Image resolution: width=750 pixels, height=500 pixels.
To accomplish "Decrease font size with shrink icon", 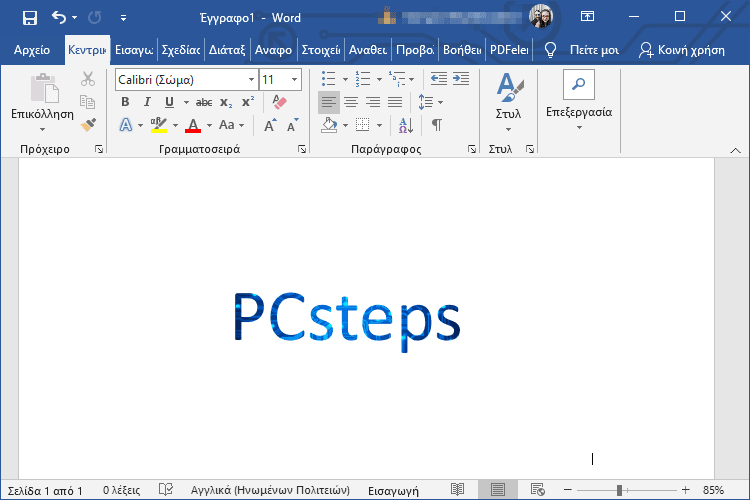I will pyautogui.click(x=292, y=125).
